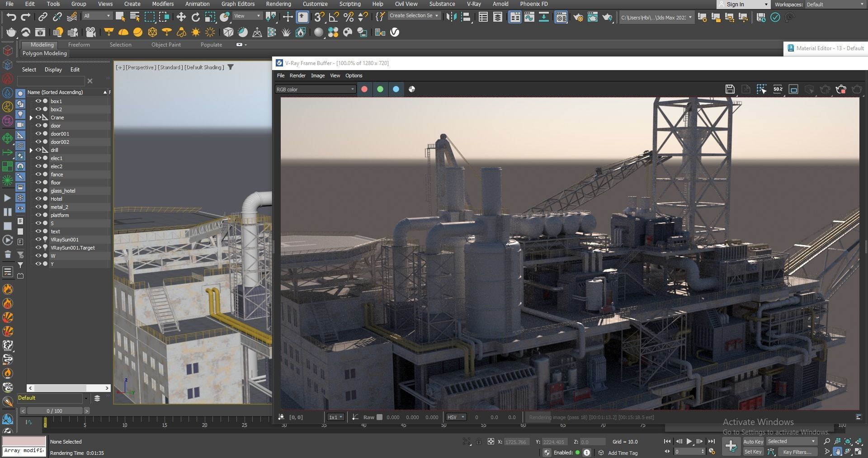868x458 pixels.
Task: Open the V-Ray menu
Action: (474, 4)
